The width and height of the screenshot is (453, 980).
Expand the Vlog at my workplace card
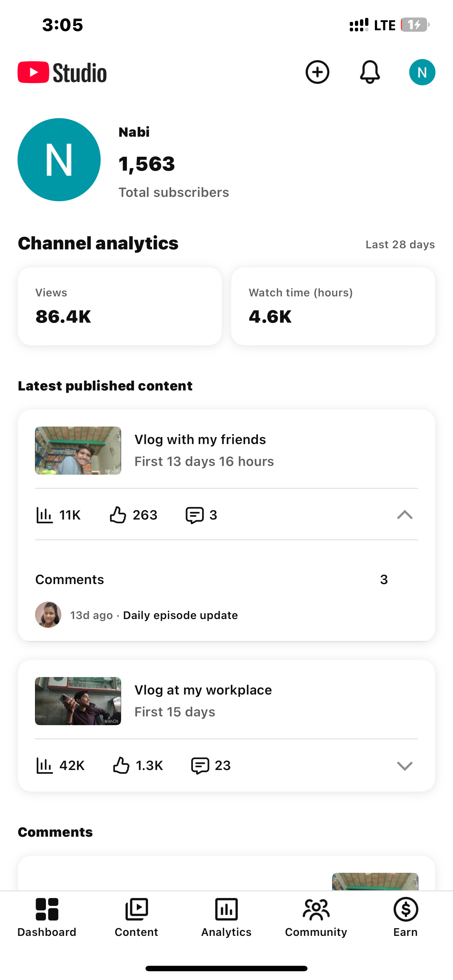point(404,765)
